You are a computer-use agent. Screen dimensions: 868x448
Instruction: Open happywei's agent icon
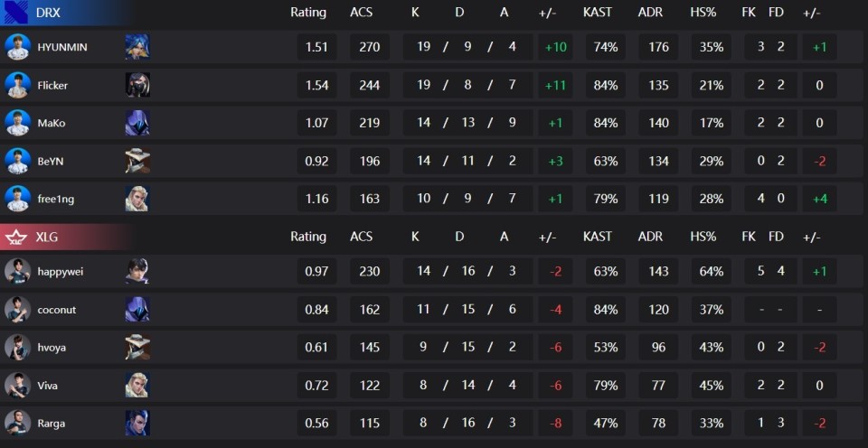(x=137, y=272)
